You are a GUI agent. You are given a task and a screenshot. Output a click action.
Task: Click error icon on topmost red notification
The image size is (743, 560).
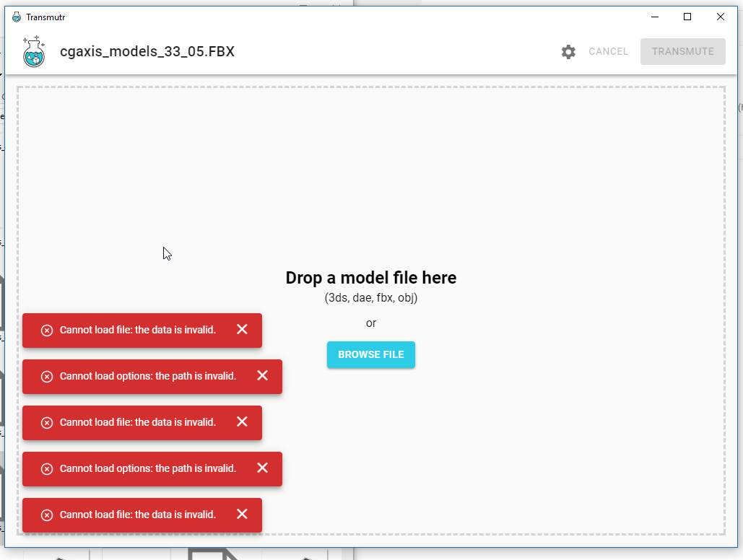tap(47, 331)
